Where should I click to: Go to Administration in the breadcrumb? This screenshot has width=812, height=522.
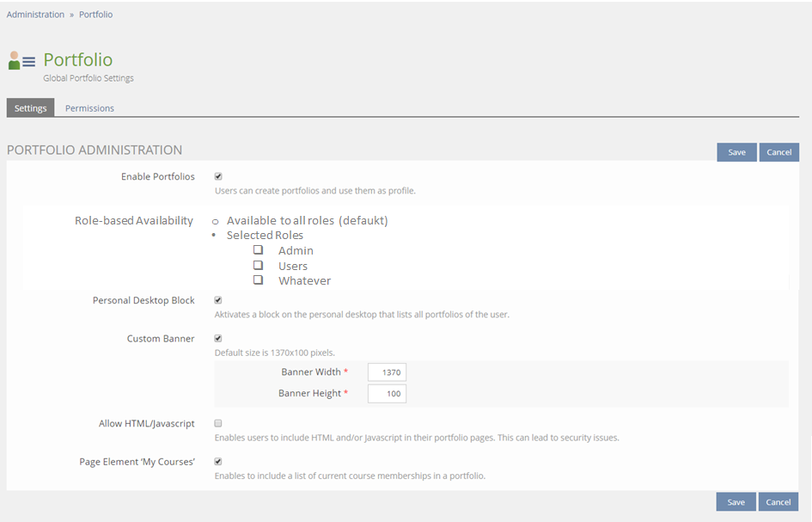(35, 15)
